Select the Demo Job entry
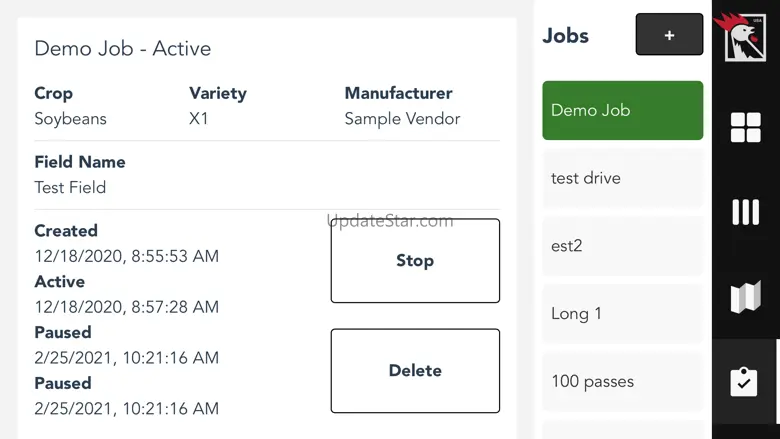 point(622,110)
